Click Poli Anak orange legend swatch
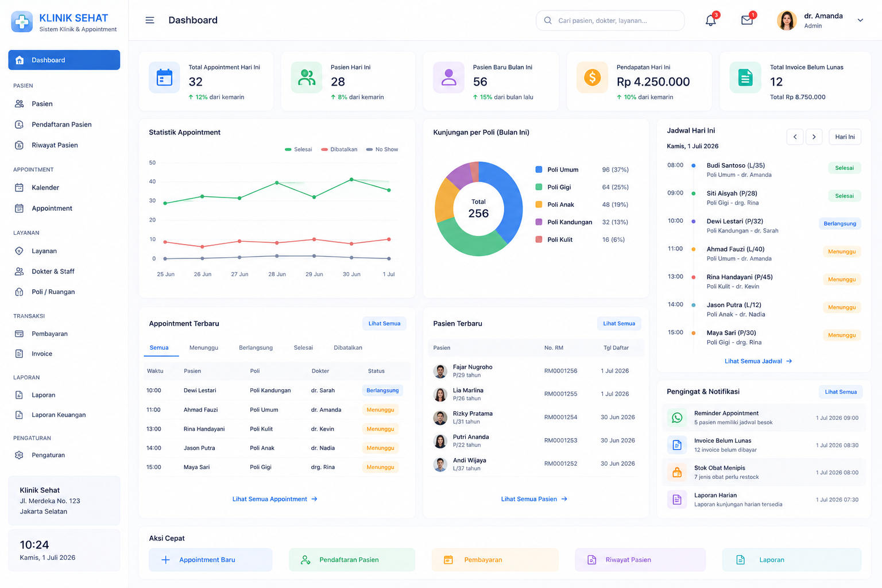Screen dimensions: 882x588 pyautogui.click(x=539, y=204)
